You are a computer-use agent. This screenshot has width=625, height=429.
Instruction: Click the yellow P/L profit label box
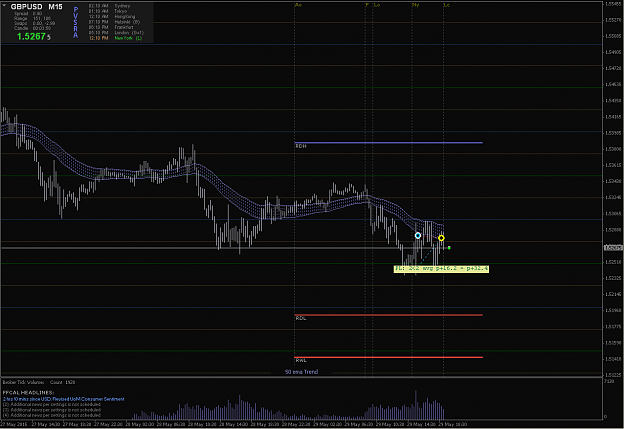pos(441,269)
